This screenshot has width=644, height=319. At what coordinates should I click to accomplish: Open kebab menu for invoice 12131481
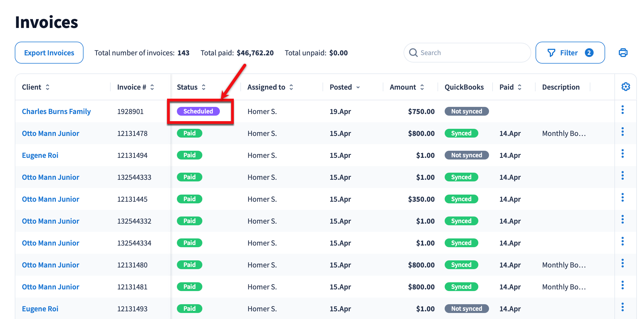click(623, 285)
